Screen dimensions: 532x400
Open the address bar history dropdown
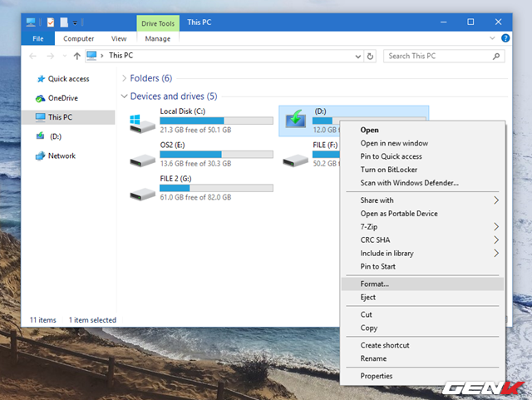[x=358, y=57]
